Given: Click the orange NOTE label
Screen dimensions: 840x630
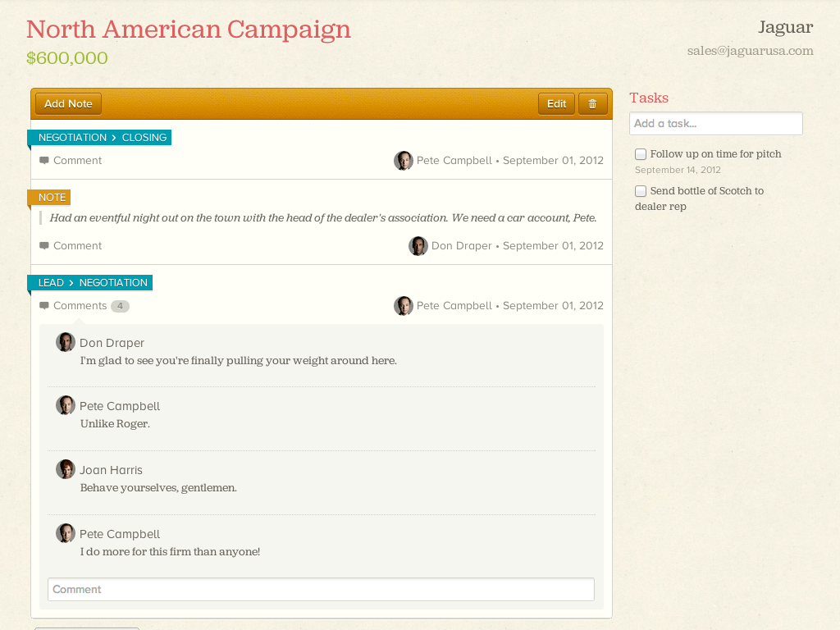Looking at the screenshot, I should [49, 198].
